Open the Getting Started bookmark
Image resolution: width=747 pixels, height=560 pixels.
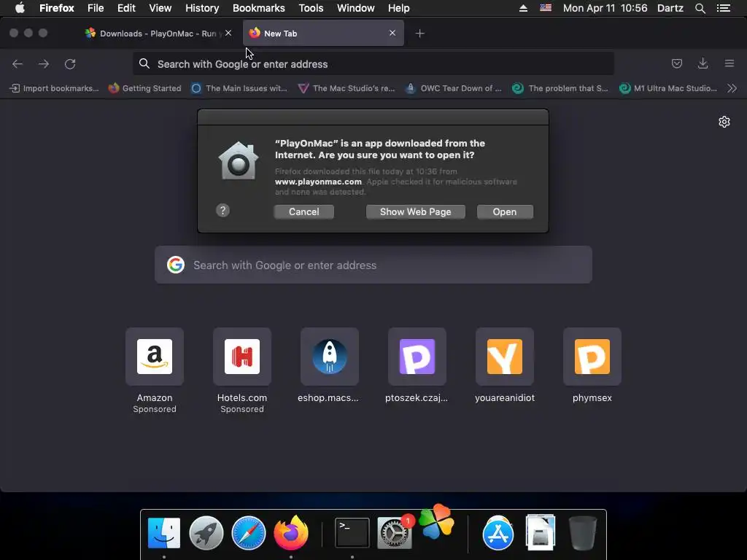(x=145, y=88)
